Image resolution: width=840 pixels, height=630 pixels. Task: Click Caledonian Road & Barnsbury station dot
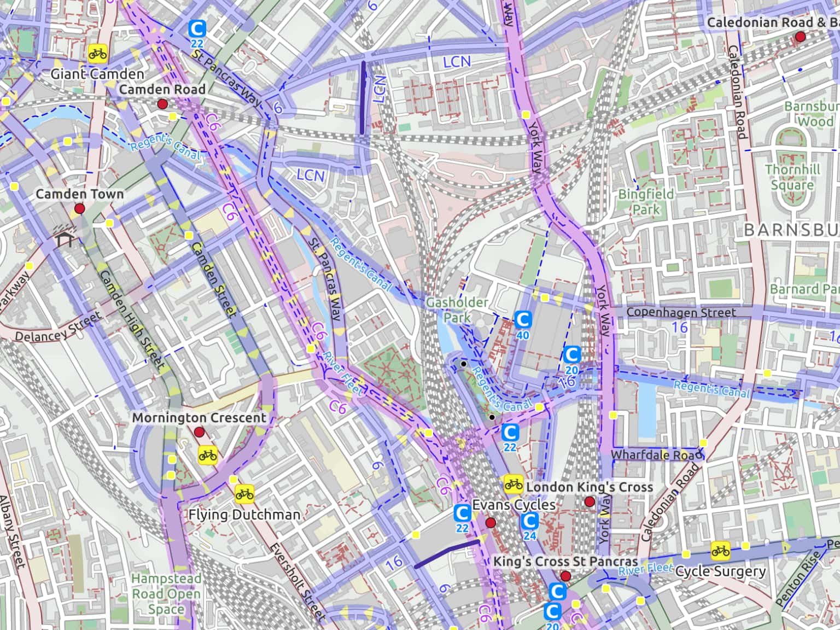click(800, 37)
